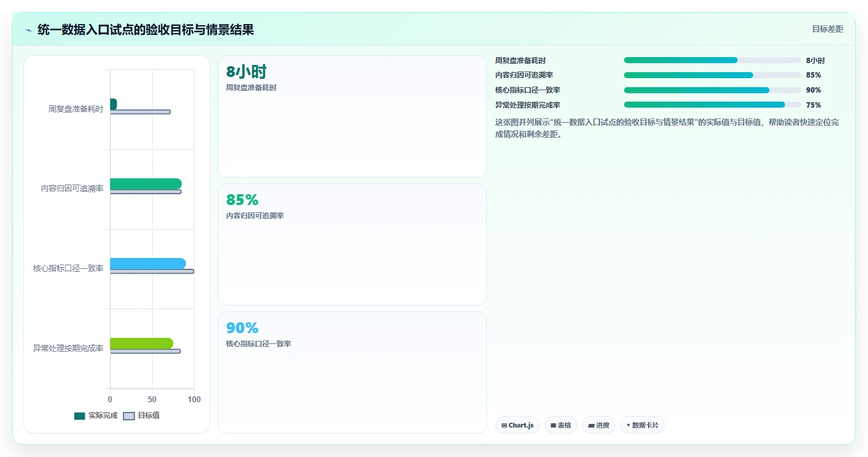
Task: Click the 8小时 value in progress list
Action: 815,61
